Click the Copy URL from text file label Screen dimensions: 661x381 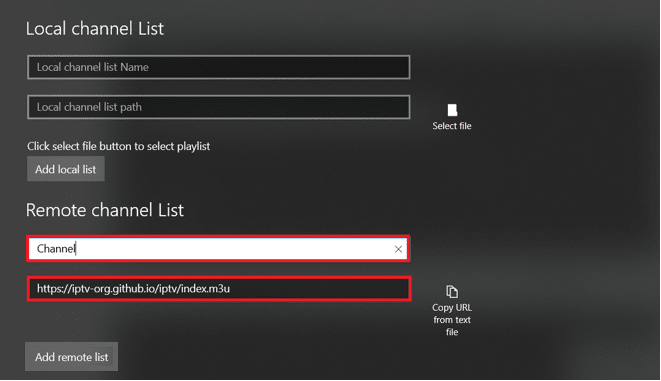tap(452, 320)
